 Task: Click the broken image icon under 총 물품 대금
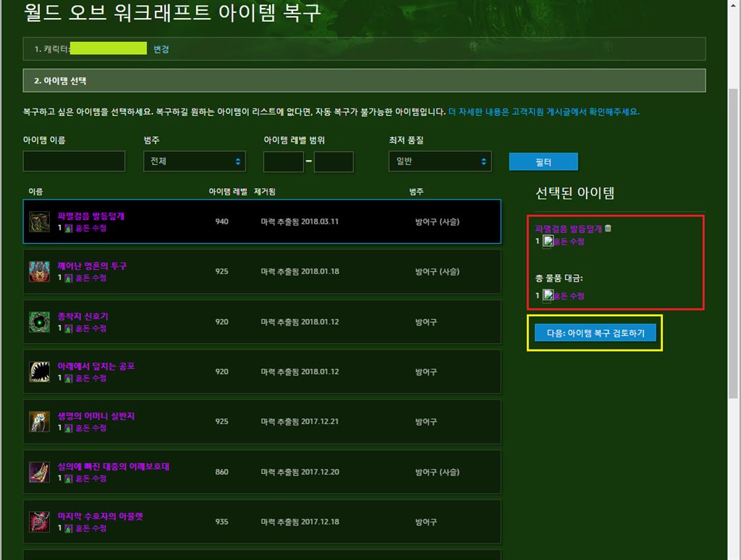pos(548,296)
